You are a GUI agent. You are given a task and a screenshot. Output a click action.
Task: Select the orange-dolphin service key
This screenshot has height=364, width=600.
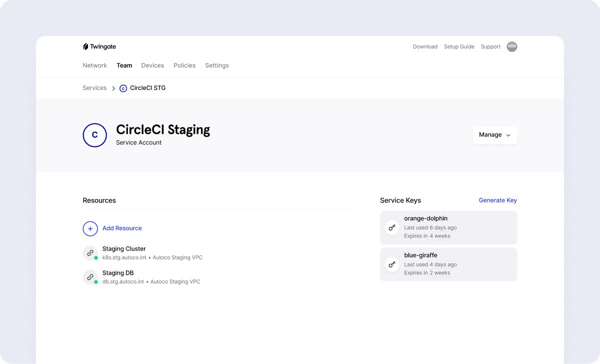pyautogui.click(x=448, y=227)
